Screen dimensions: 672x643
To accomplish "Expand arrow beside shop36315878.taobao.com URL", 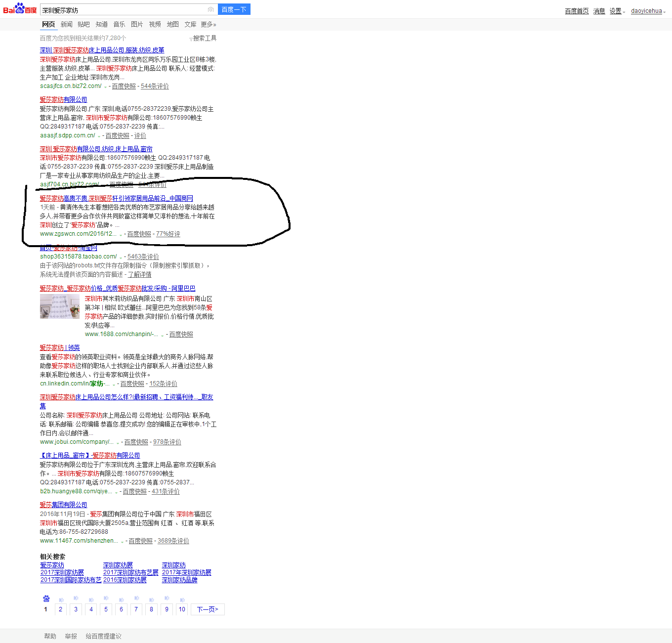I will 121,258.
